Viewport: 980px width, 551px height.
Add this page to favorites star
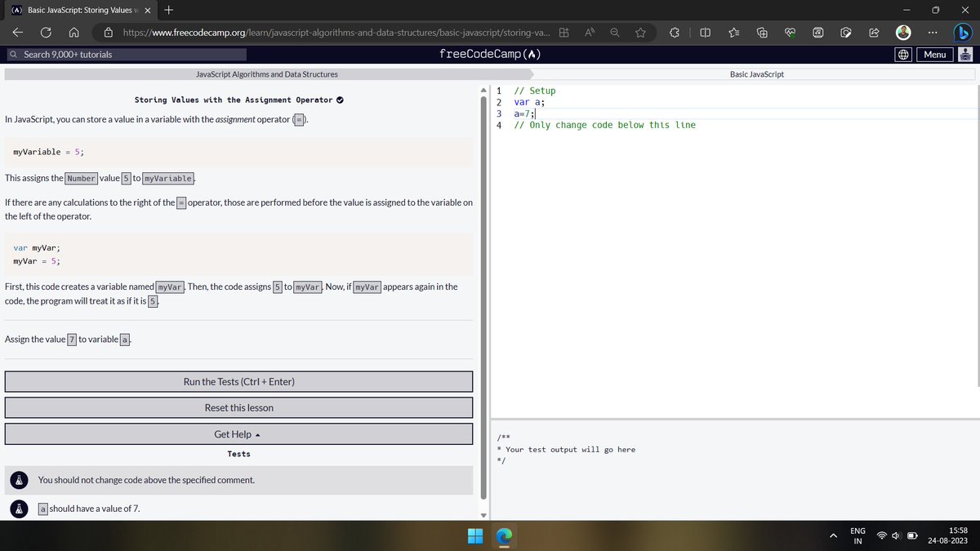tap(640, 33)
